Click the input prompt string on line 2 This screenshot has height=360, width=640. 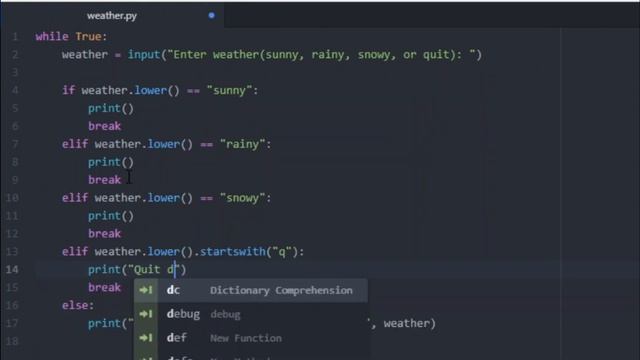click(x=321, y=55)
